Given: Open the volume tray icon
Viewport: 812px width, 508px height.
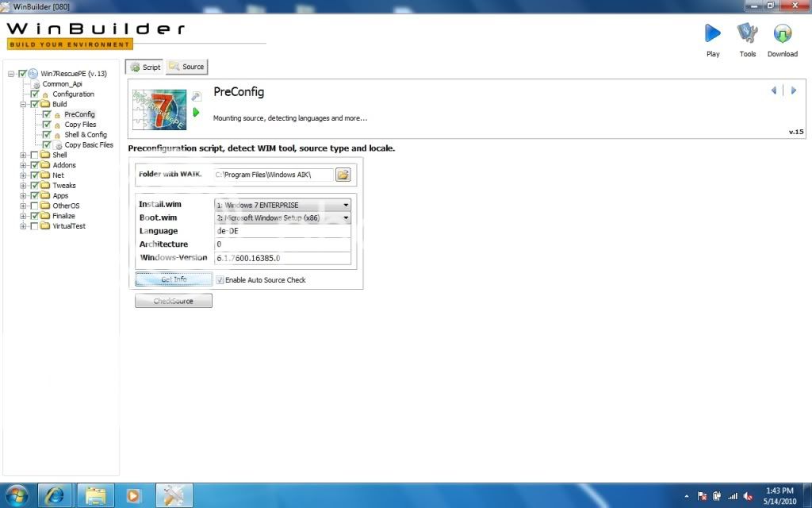Looking at the screenshot, I should coord(748,496).
